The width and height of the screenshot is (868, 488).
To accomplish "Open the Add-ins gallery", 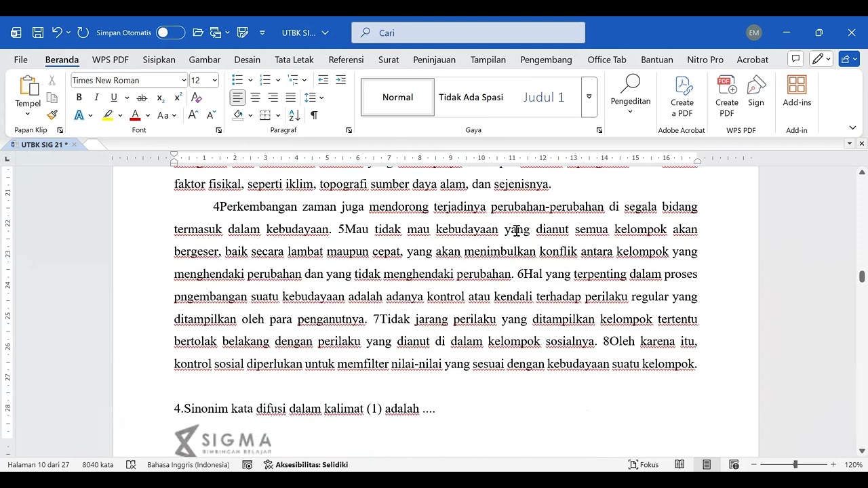I will click(x=797, y=91).
